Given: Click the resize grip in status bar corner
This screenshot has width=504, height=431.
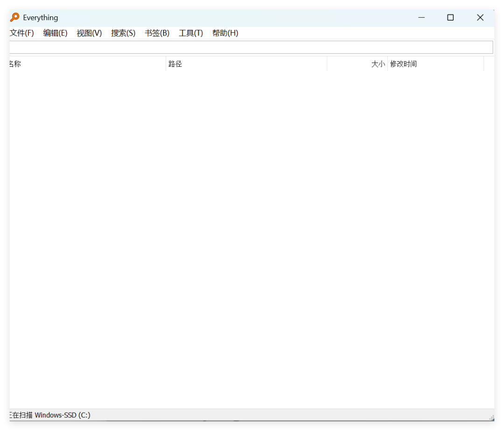Looking at the screenshot, I should (x=491, y=418).
